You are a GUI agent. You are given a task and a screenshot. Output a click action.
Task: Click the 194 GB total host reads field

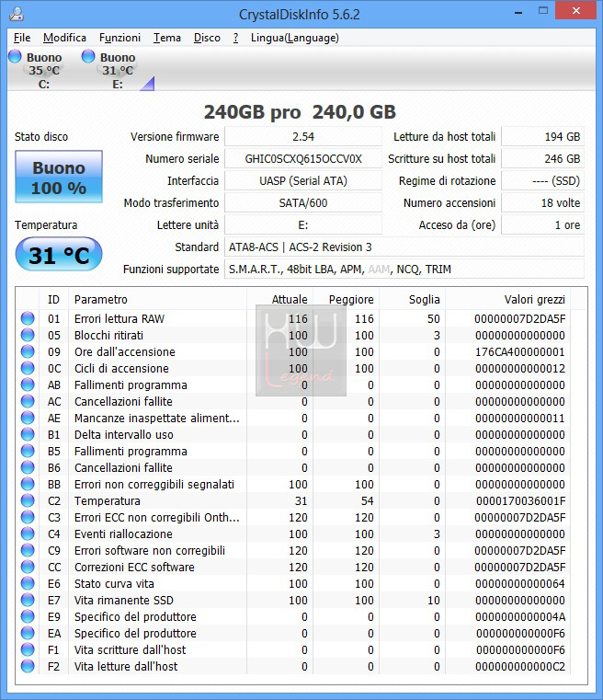pos(542,137)
